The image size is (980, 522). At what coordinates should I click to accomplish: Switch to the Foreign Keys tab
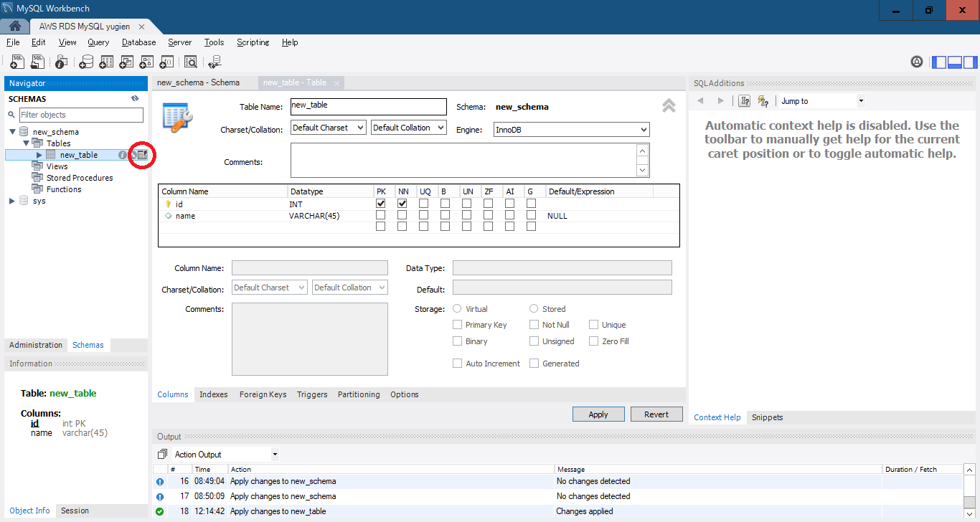pos(263,394)
